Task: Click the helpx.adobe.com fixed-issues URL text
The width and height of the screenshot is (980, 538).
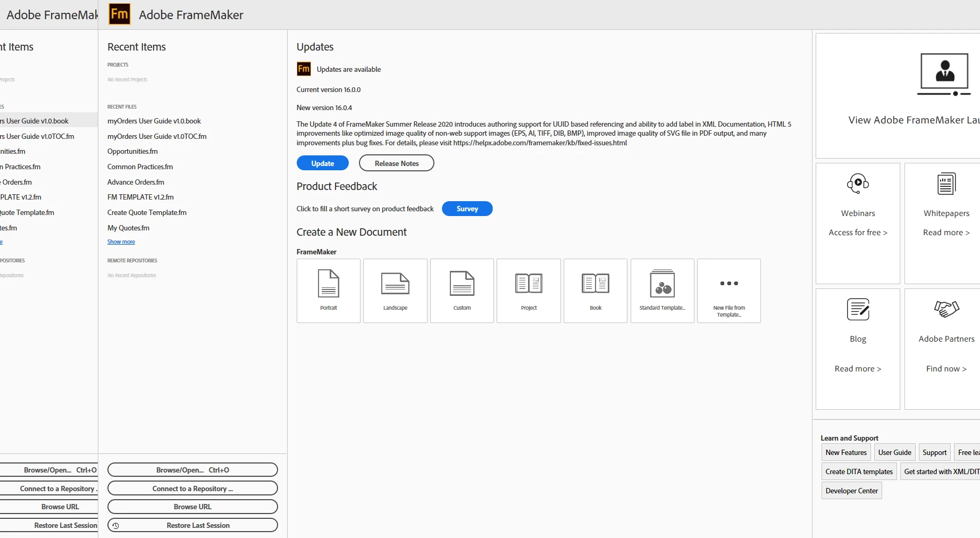Action: pos(540,143)
